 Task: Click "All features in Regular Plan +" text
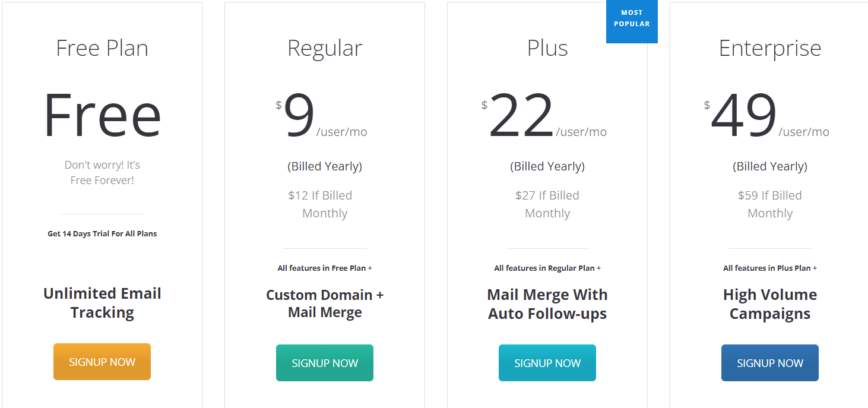pyautogui.click(x=547, y=268)
